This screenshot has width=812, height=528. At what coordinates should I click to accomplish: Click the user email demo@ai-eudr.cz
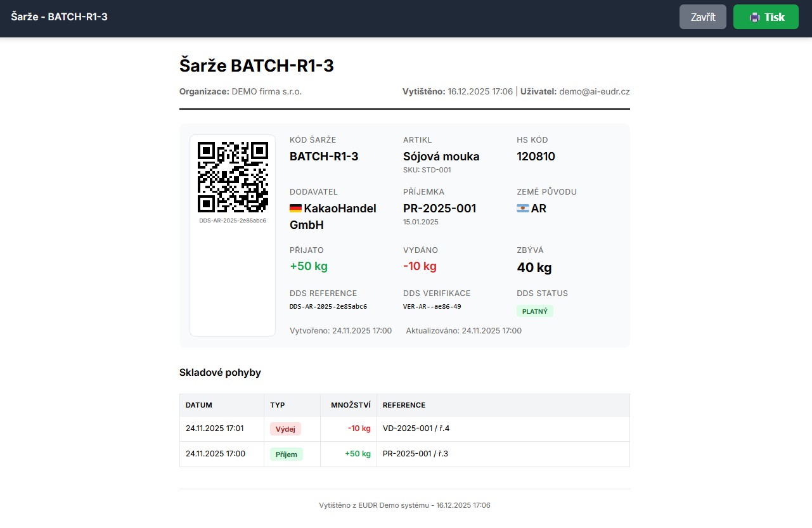(x=594, y=91)
